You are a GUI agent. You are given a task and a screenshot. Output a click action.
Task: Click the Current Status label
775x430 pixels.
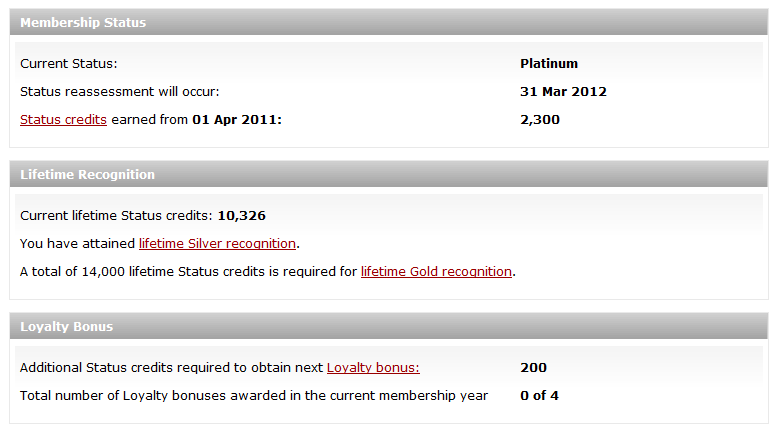point(69,64)
